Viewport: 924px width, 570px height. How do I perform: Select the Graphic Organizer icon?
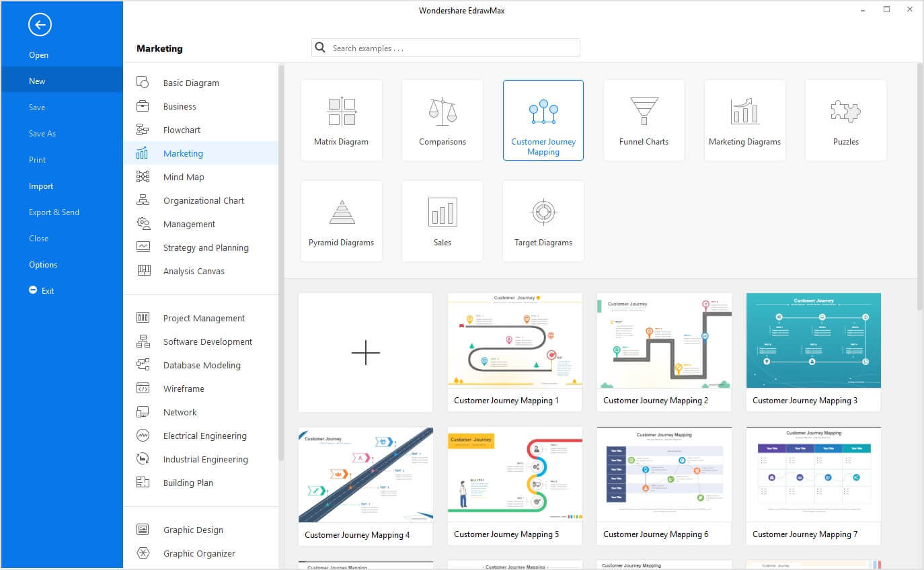(x=143, y=553)
